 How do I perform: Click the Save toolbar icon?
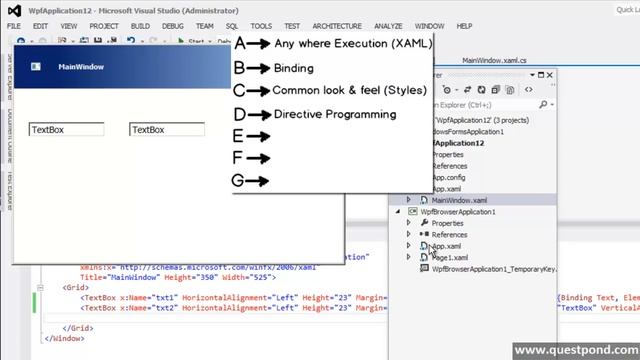(98, 40)
